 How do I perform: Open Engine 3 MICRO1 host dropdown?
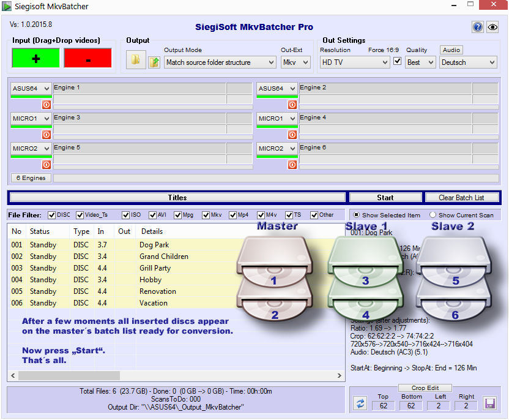click(31, 119)
